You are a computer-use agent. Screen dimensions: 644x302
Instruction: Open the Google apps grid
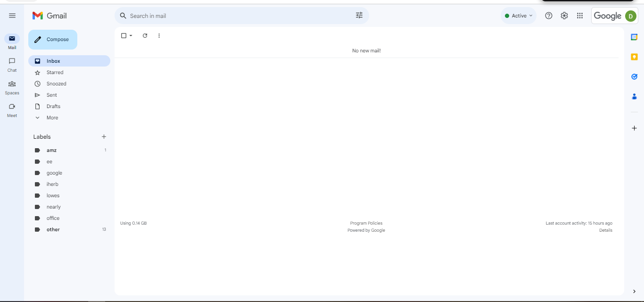[580, 16]
